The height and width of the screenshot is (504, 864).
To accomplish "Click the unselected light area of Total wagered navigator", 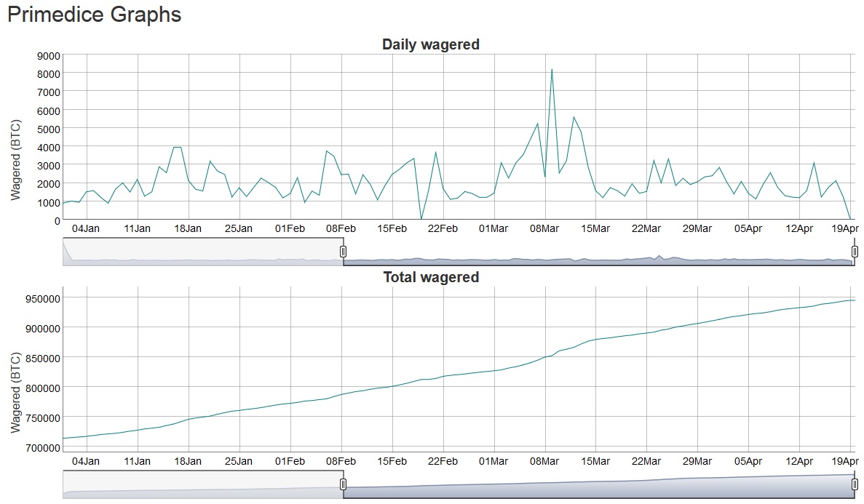I will click(x=203, y=484).
